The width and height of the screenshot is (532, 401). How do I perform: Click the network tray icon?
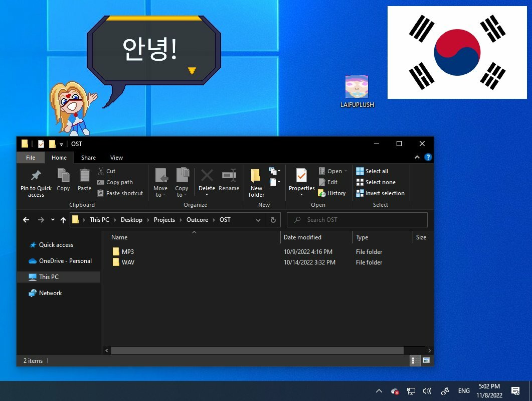click(x=411, y=391)
